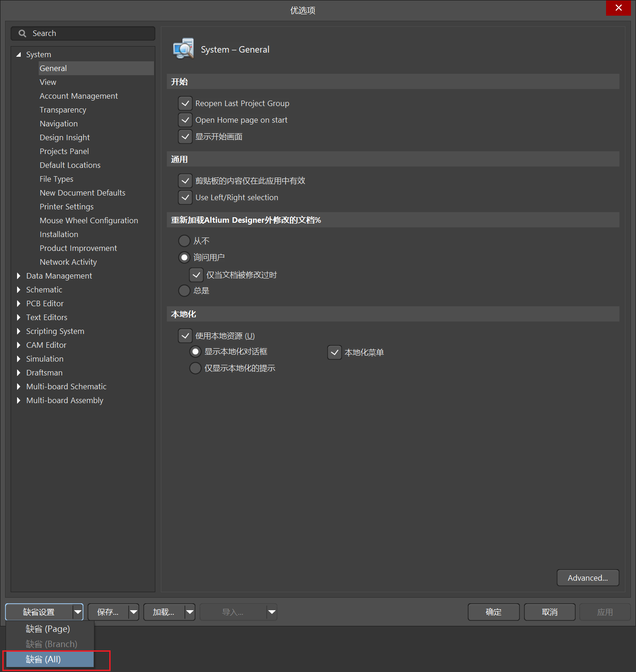This screenshot has width=636, height=672.
Task: Choose 缺省 (Page) menu entry
Action: 50,629
